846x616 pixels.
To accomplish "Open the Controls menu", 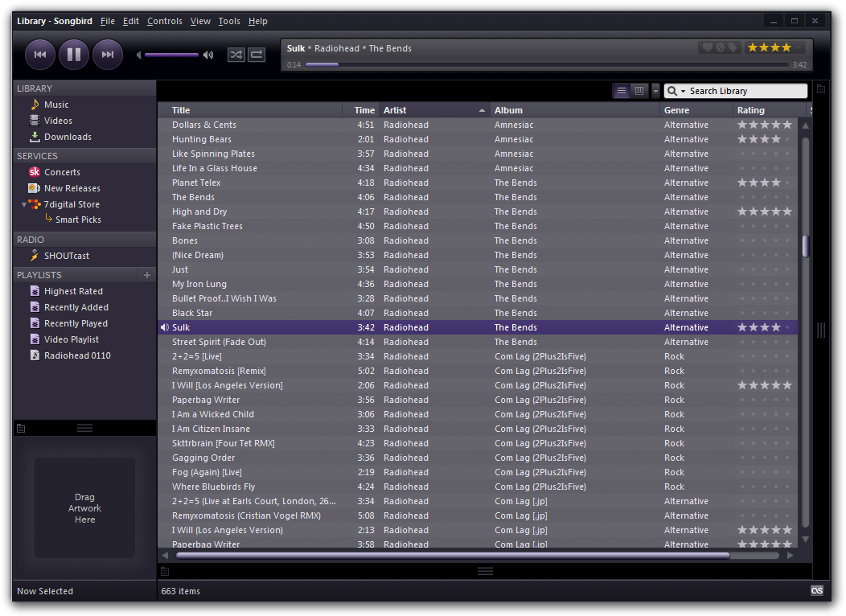I will (165, 21).
